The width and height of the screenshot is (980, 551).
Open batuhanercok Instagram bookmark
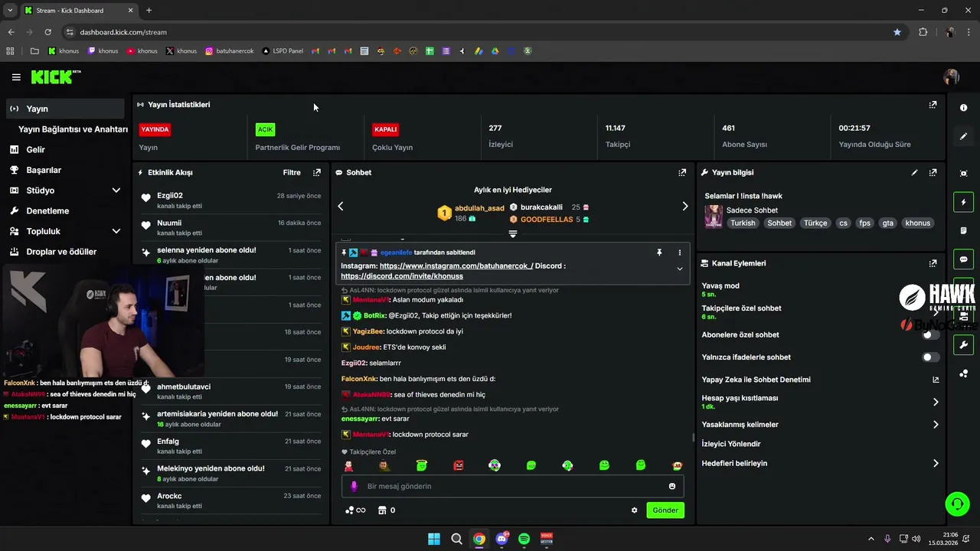pyautogui.click(x=230, y=51)
